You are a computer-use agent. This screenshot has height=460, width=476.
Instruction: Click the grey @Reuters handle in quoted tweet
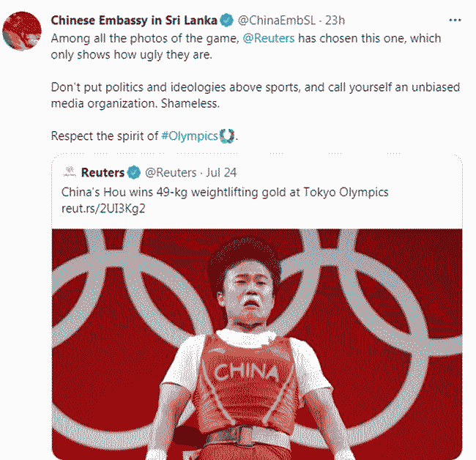(x=171, y=173)
